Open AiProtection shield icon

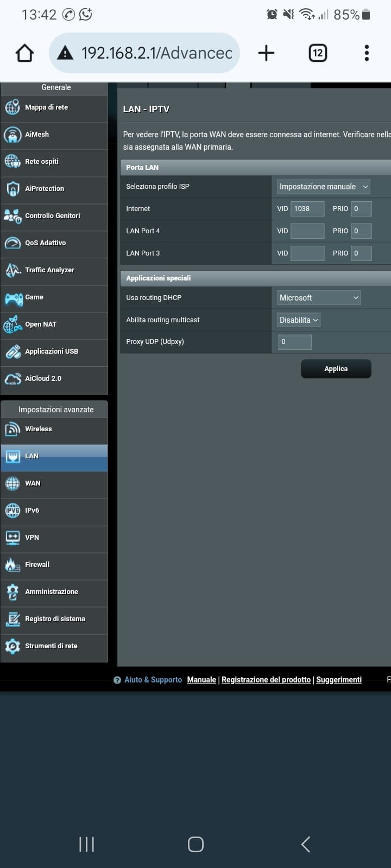12,189
